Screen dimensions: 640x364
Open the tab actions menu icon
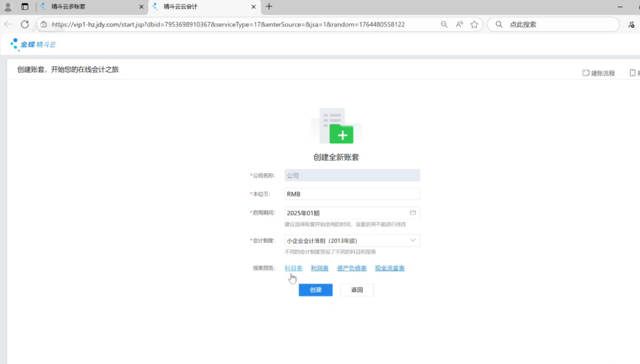coord(25,6)
